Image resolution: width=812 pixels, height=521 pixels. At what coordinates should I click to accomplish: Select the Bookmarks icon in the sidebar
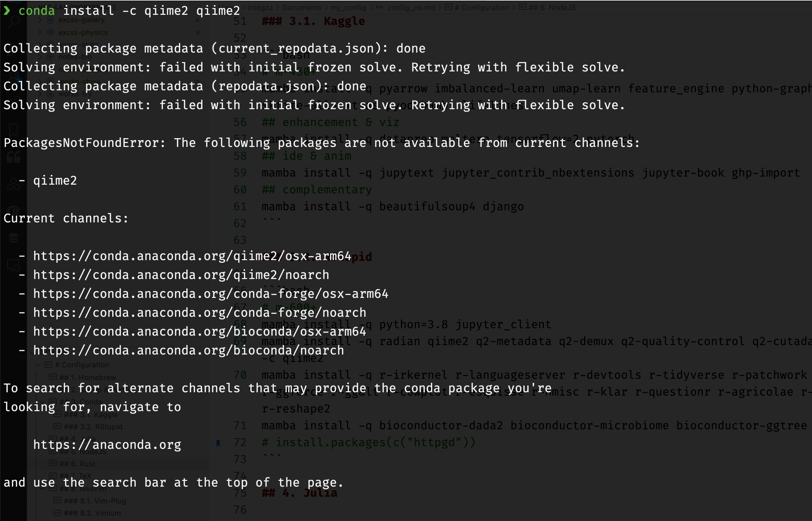[13, 130]
